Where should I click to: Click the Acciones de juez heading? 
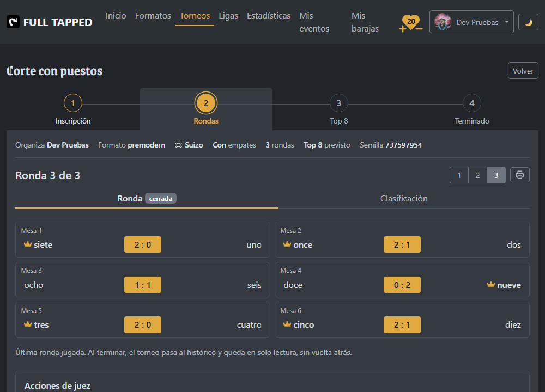click(57, 386)
